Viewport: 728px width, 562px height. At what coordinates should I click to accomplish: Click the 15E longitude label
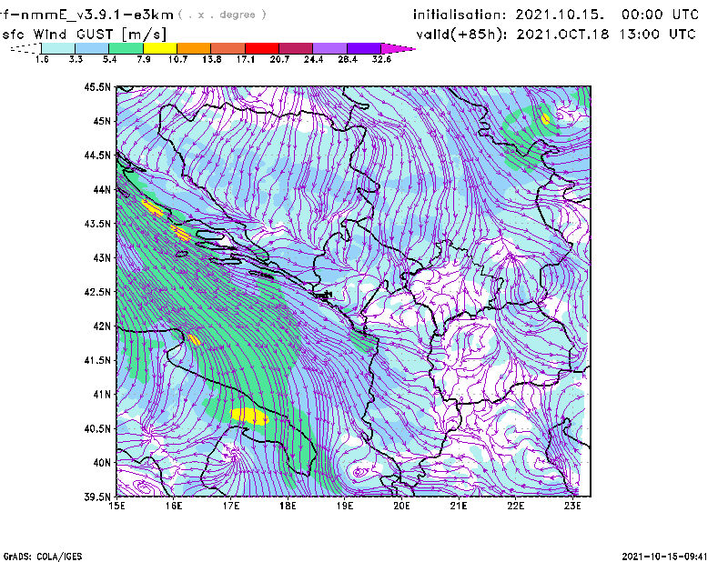point(116,506)
